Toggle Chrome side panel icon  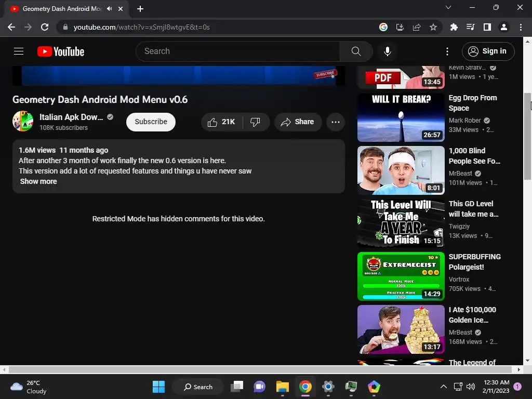[487, 27]
